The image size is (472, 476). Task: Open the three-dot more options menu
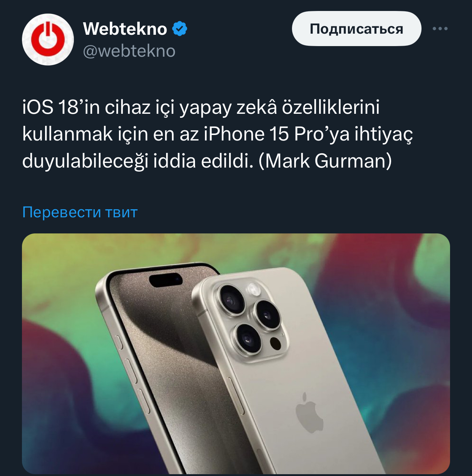[440, 29]
